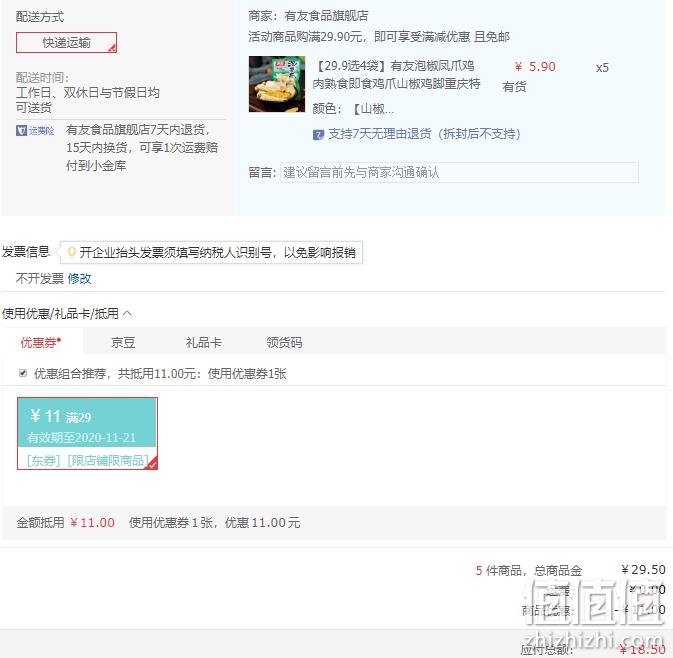Image resolution: width=673 pixels, height=658 pixels.
Task: Open the 有友泡椒凤爪 product title link
Action: click(x=396, y=75)
